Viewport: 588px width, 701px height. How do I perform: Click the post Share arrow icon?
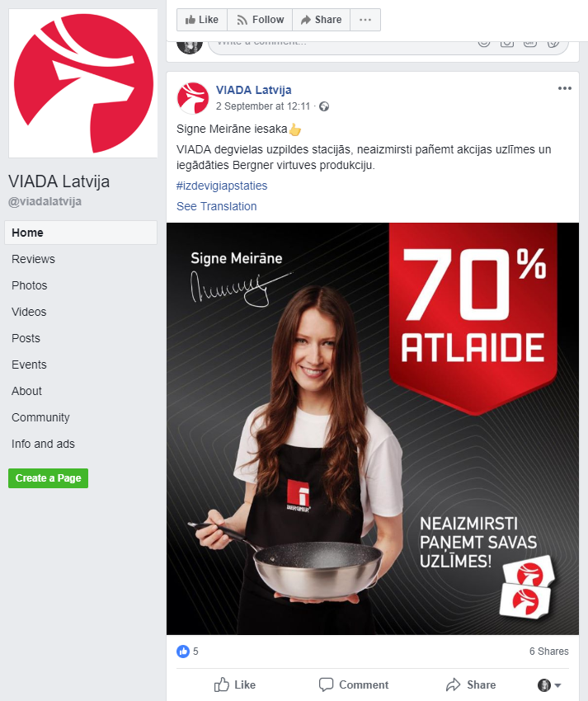click(x=453, y=685)
